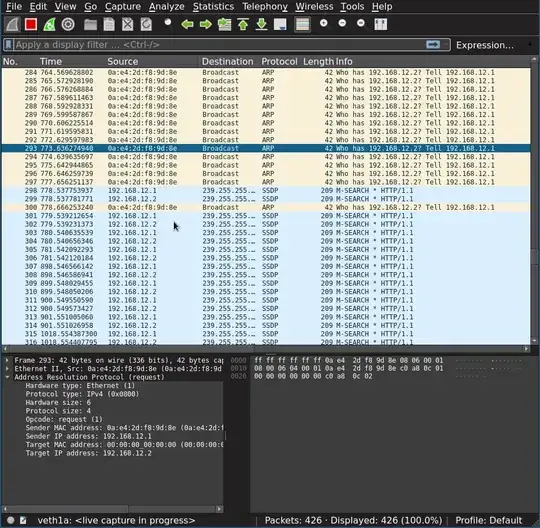Open the Go menu

point(91,7)
